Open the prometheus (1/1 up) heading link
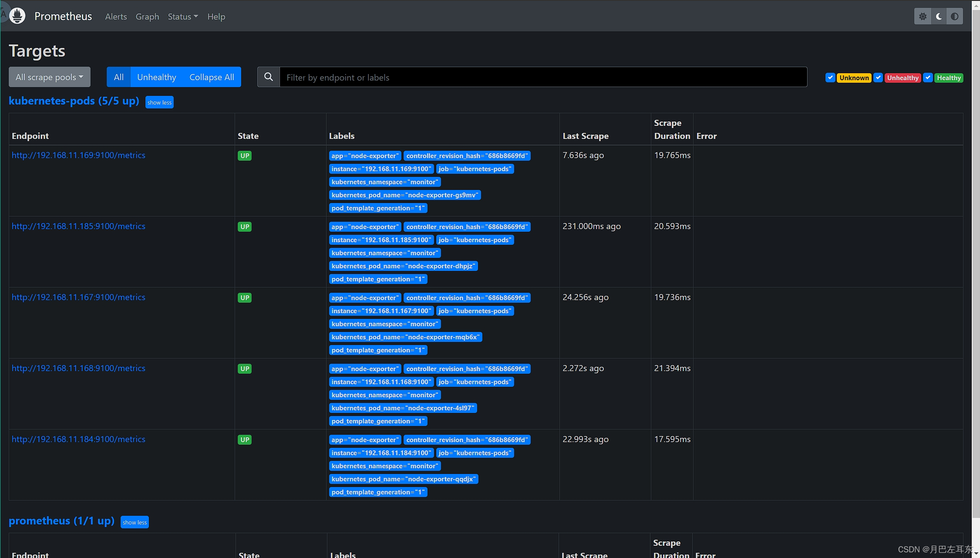Image resolution: width=980 pixels, height=558 pixels. [x=61, y=521]
